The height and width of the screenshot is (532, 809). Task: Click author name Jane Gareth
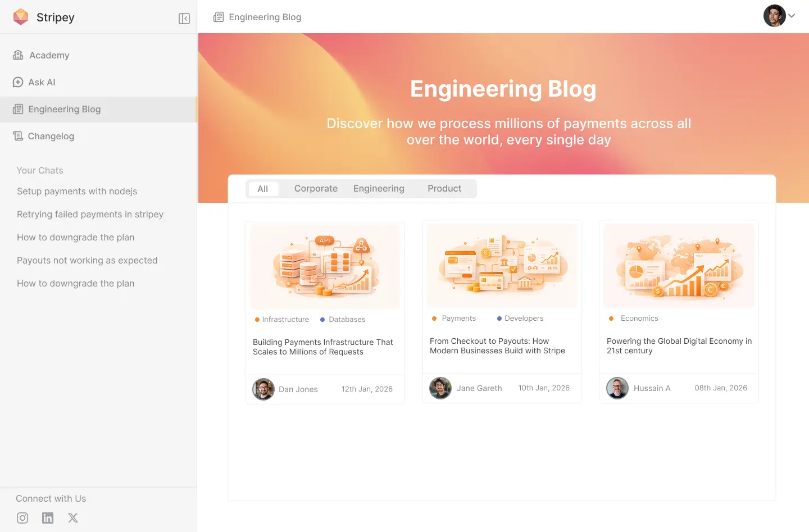click(x=479, y=388)
